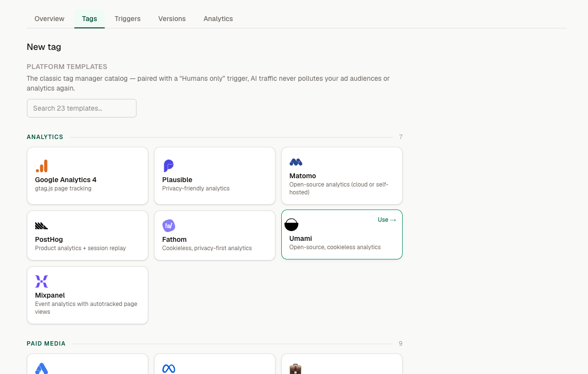Click the Google Ads logo icon
The height and width of the screenshot is (374, 588).
[42, 369]
